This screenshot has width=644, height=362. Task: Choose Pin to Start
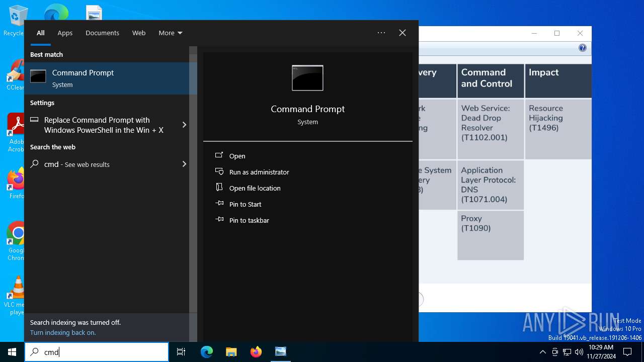(x=245, y=204)
